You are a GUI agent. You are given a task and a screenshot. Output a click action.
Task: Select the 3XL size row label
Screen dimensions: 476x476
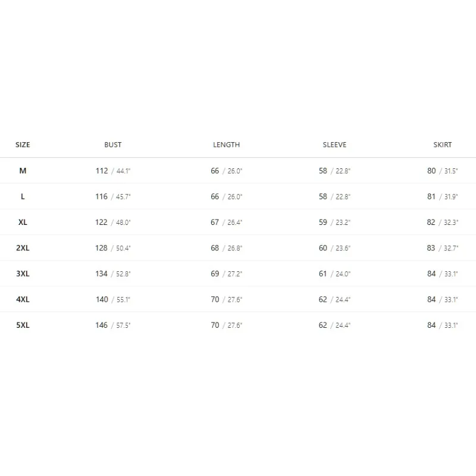point(23,274)
